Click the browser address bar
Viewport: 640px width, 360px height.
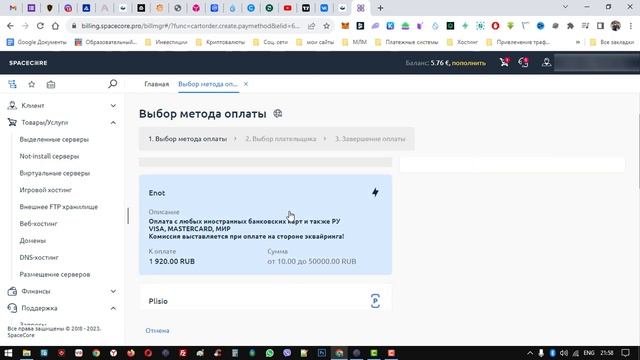click(x=190, y=26)
